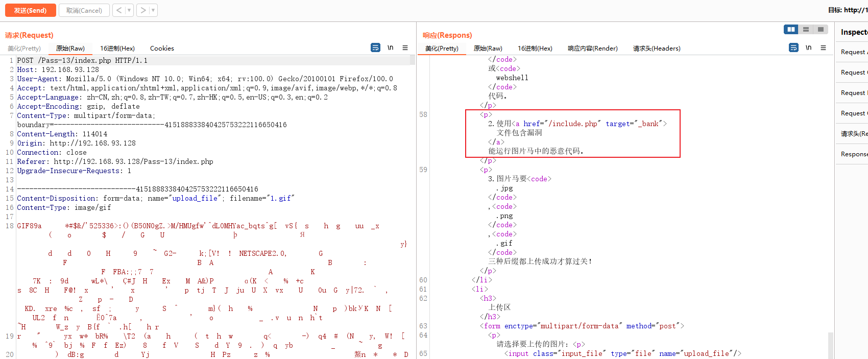Image resolution: width=868 pixels, height=359 pixels.
Task: Switch request view to Hex tab
Action: 117,49
